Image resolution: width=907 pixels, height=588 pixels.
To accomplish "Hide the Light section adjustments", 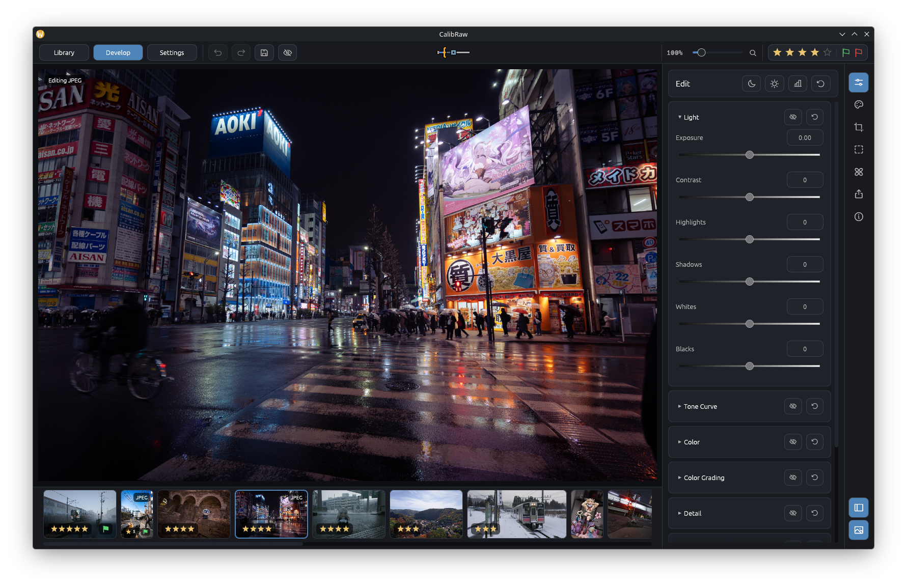I will tap(793, 117).
